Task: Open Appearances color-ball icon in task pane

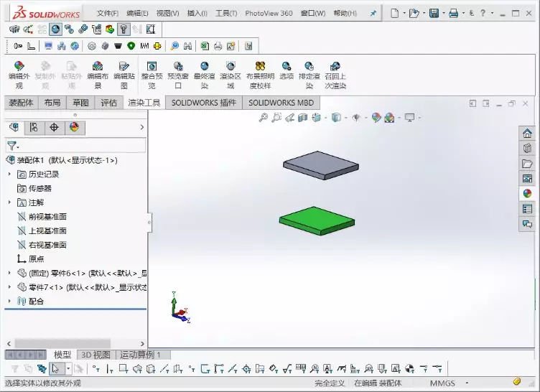Action: (x=527, y=194)
